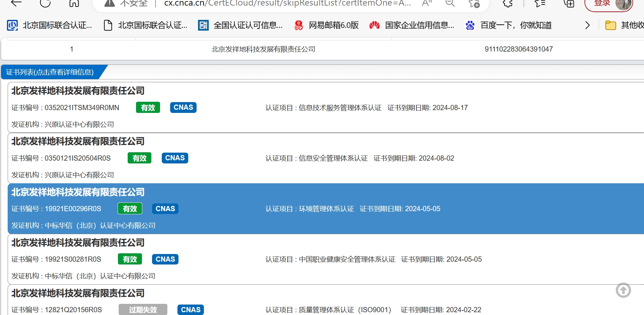The width and height of the screenshot is (644, 315).
Task: Click 有效 badge for occupational health certificate
Action: [x=130, y=259]
